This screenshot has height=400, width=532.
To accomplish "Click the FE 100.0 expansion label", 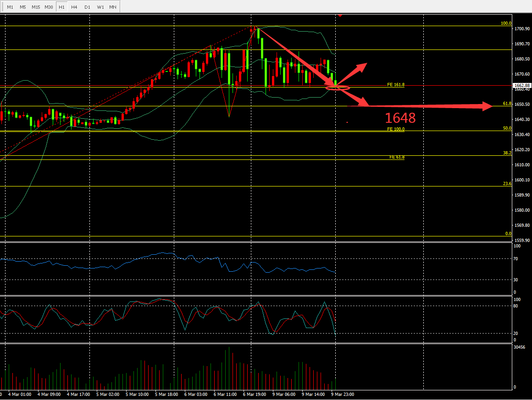I will tap(396, 129).
